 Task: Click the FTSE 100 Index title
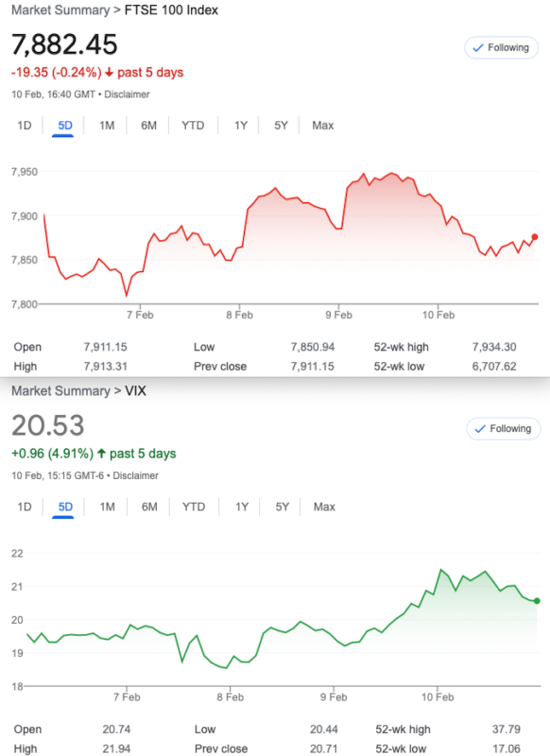pos(171,10)
